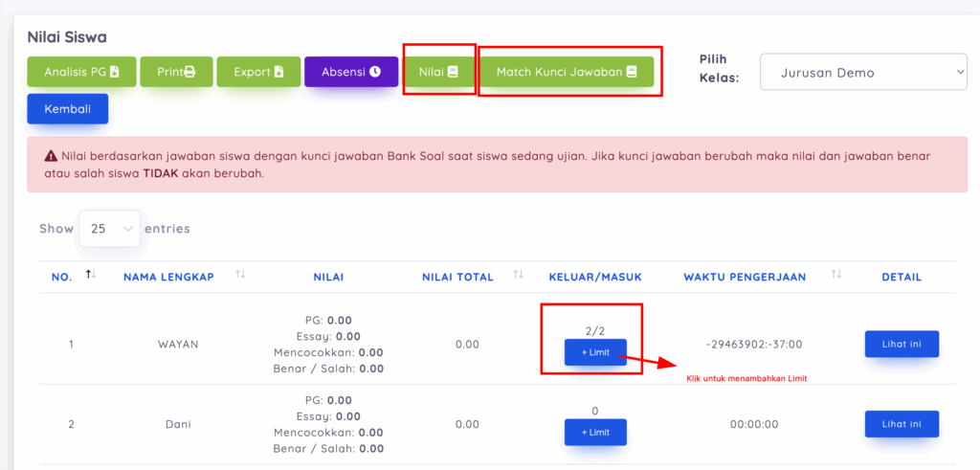
Task: Sort by the NO. column arrows
Action: [92, 276]
